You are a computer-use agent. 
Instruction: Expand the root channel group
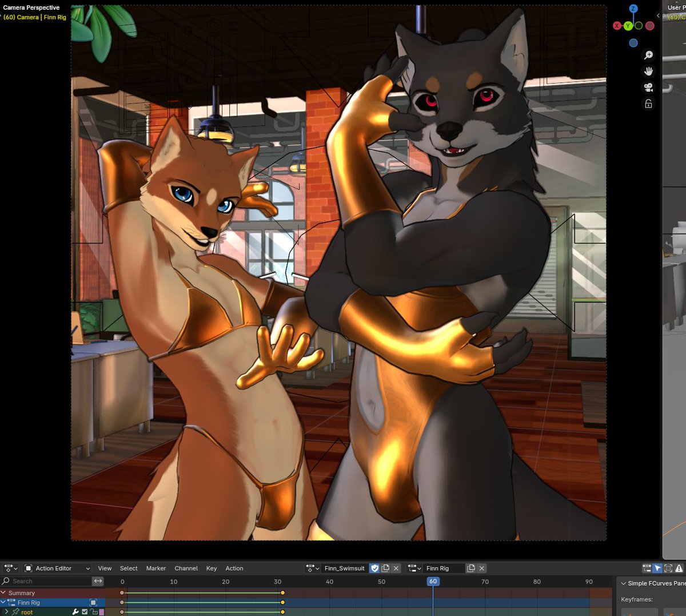(7, 612)
